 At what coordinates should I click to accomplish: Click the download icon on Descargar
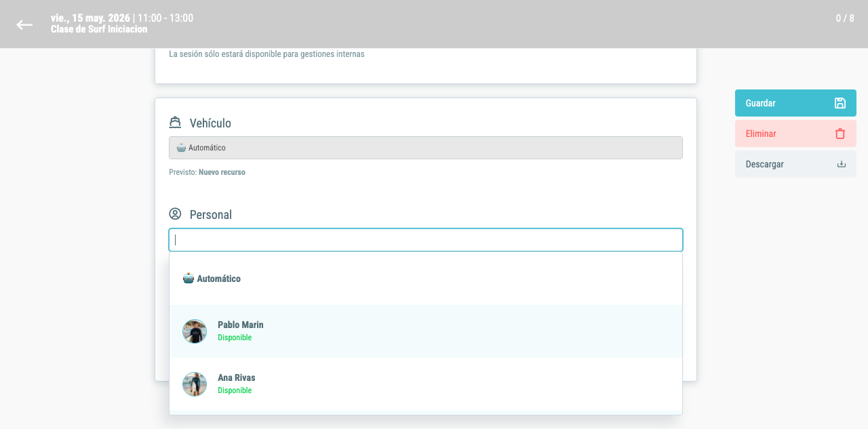coord(842,164)
